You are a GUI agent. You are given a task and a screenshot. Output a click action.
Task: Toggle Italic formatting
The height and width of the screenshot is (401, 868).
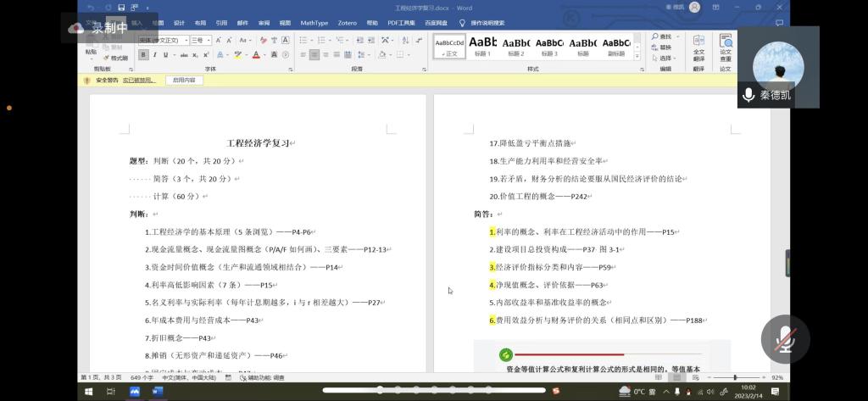point(154,55)
